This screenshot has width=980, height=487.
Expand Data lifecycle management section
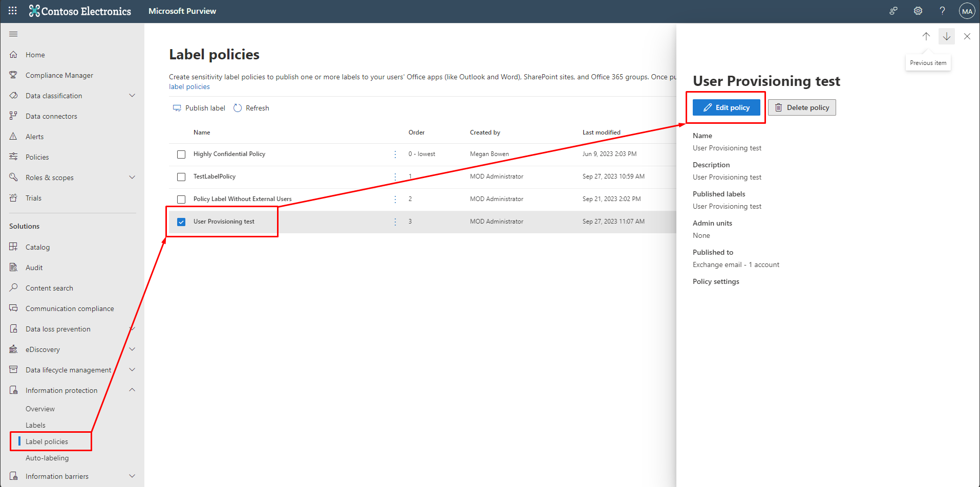click(132, 370)
